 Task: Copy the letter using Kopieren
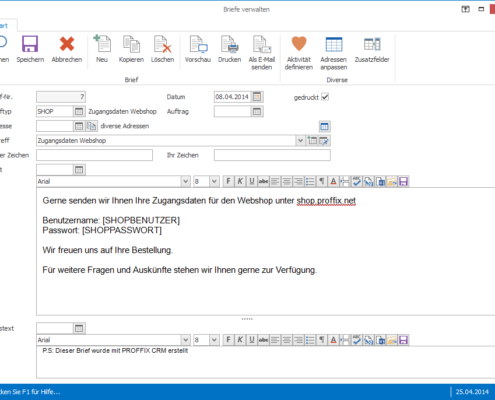[131, 49]
